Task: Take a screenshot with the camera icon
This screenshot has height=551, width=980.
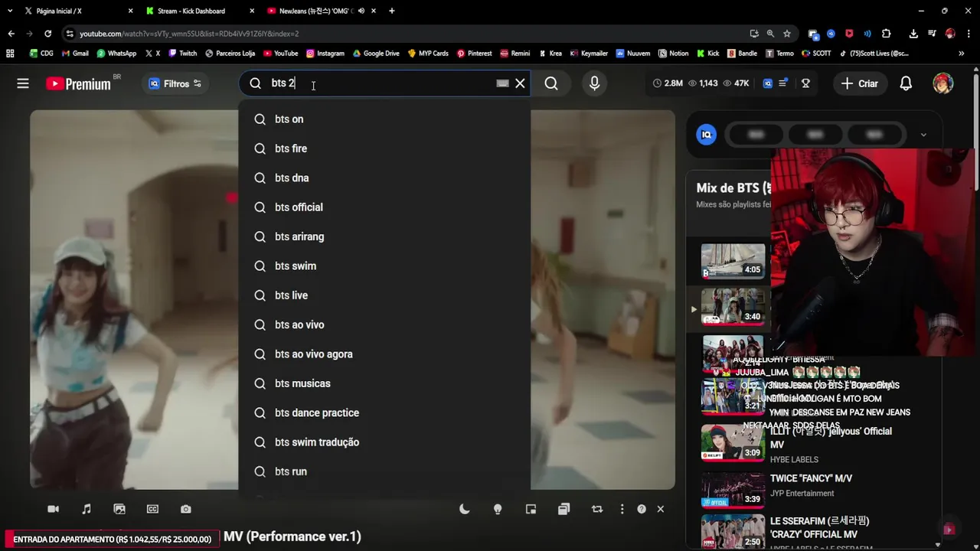Action: tap(186, 509)
